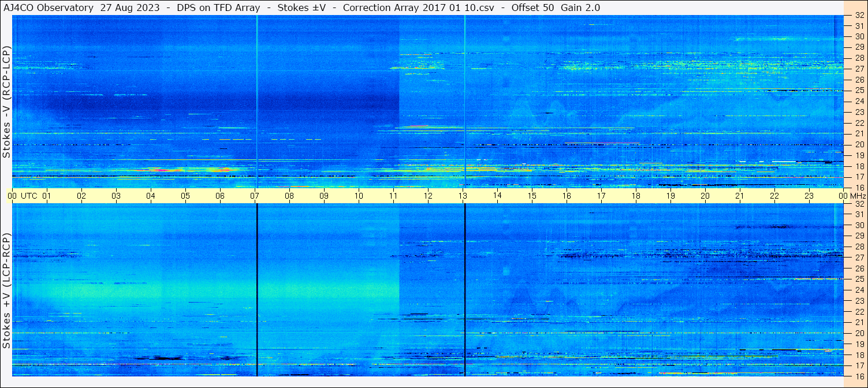Click the 24 MHz tick of Stokes +V panel

(x=859, y=290)
